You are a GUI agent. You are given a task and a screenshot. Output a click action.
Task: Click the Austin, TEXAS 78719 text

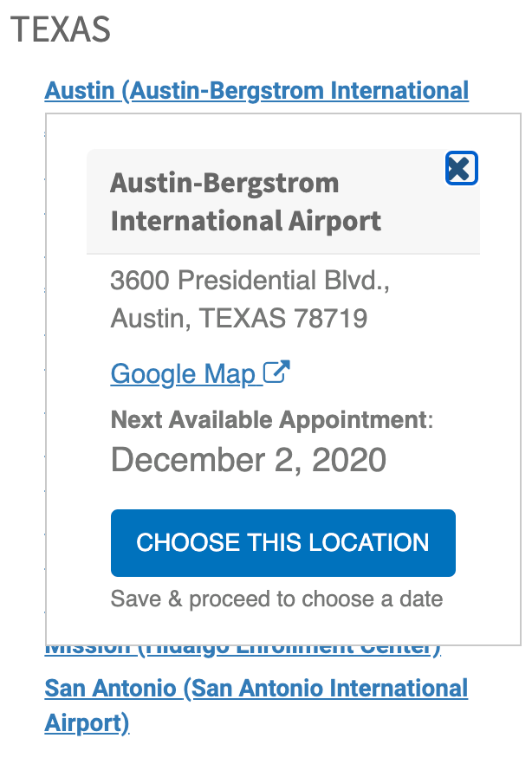click(x=239, y=318)
